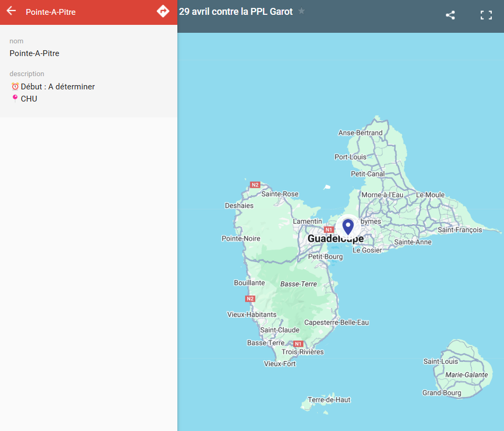Click the CHU line in the description

pos(29,99)
